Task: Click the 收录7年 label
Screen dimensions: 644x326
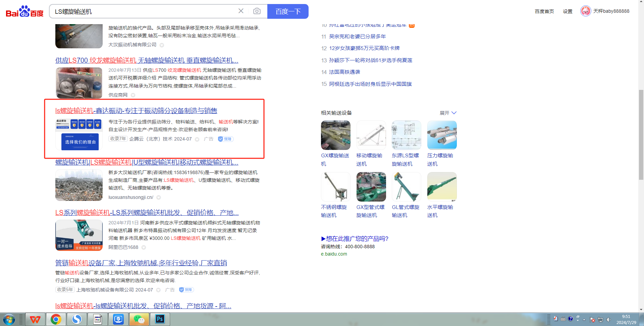Action: tap(118, 139)
